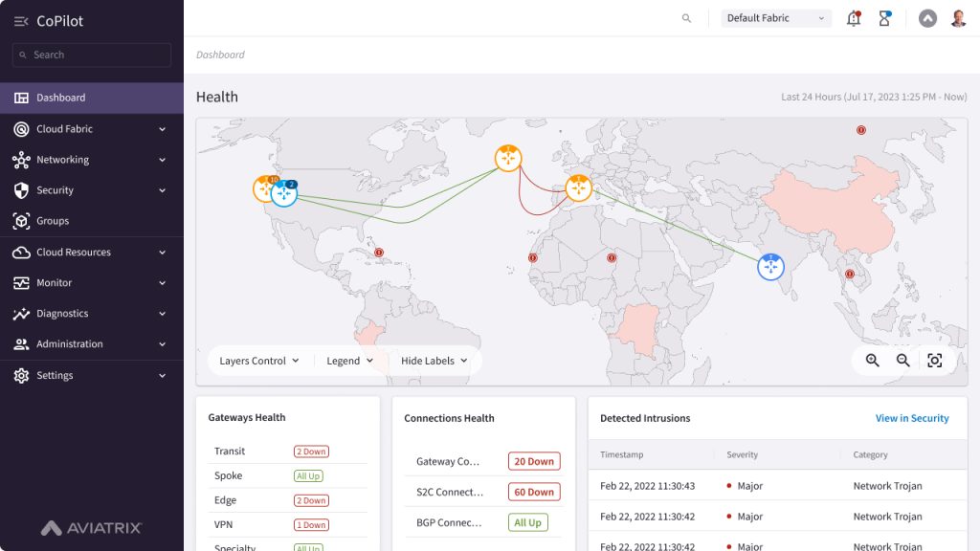Select Groups in the sidebar
The height and width of the screenshot is (551, 980).
[53, 221]
